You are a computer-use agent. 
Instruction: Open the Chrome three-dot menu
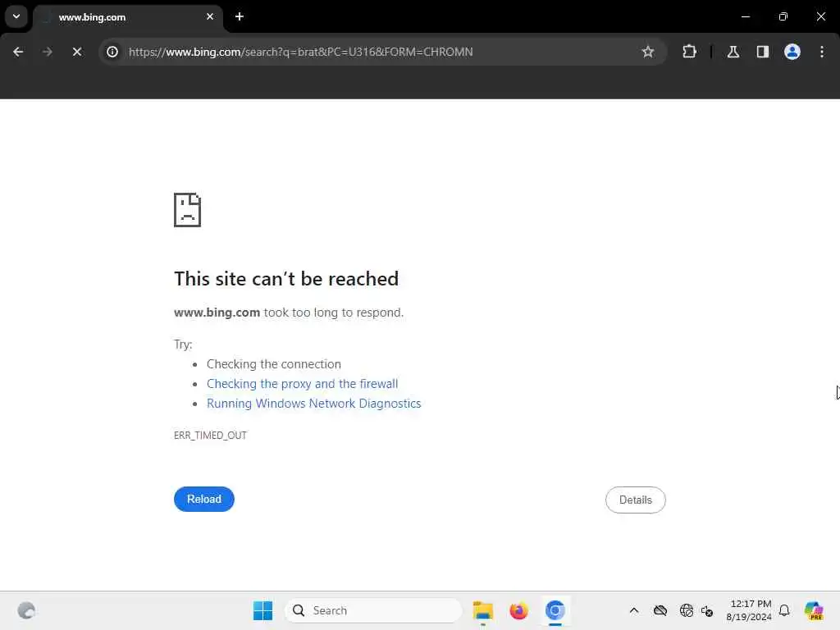pos(822,52)
